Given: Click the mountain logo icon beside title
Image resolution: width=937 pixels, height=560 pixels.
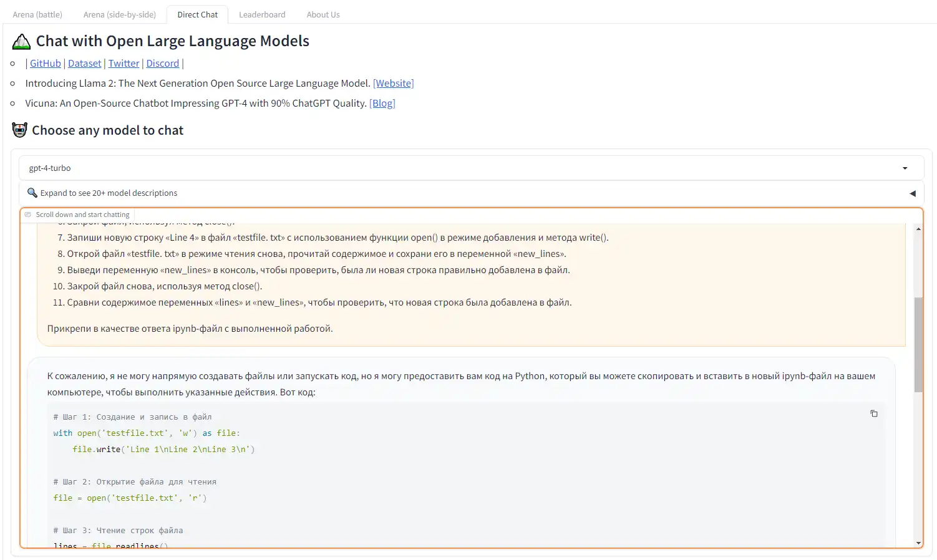Looking at the screenshot, I should (21, 42).
